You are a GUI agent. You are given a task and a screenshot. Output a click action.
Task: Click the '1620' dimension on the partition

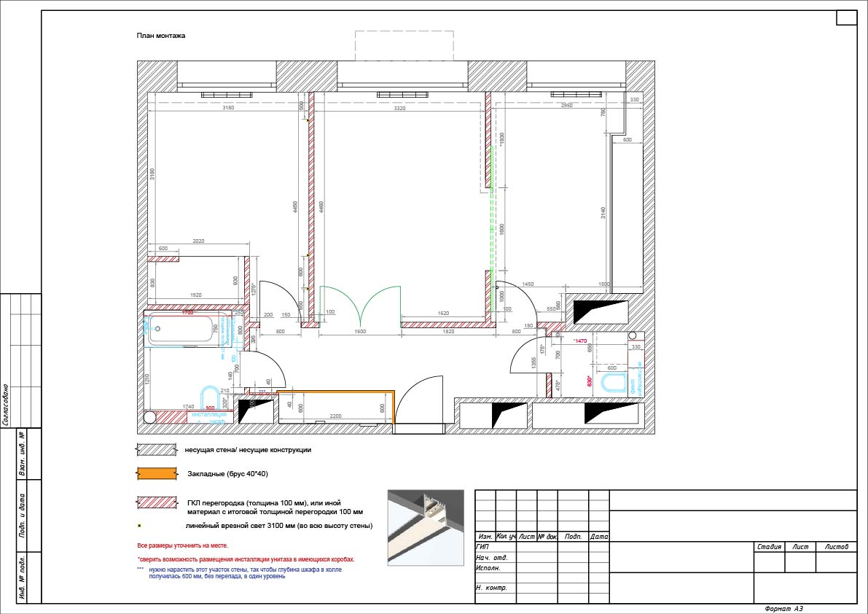click(x=443, y=313)
